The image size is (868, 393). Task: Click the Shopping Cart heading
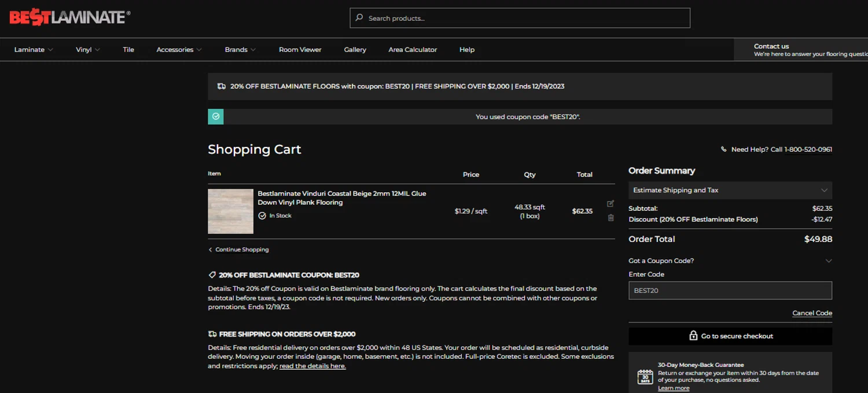point(255,149)
